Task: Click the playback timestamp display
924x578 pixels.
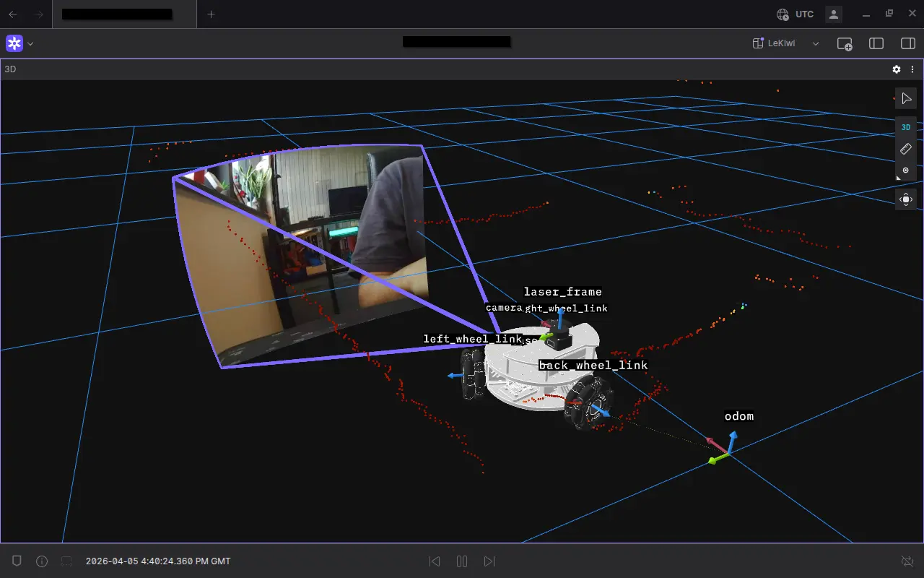Action: click(x=157, y=561)
